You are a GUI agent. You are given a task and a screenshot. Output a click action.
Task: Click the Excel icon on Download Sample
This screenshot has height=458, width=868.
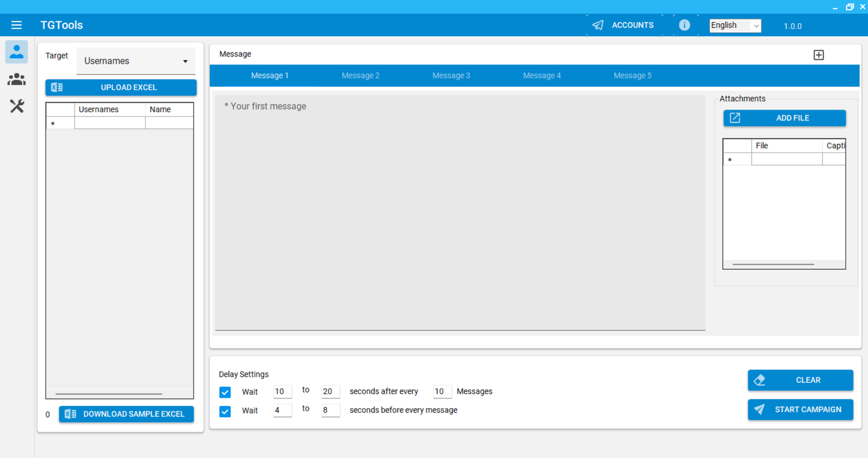pyautogui.click(x=71, y=414)
